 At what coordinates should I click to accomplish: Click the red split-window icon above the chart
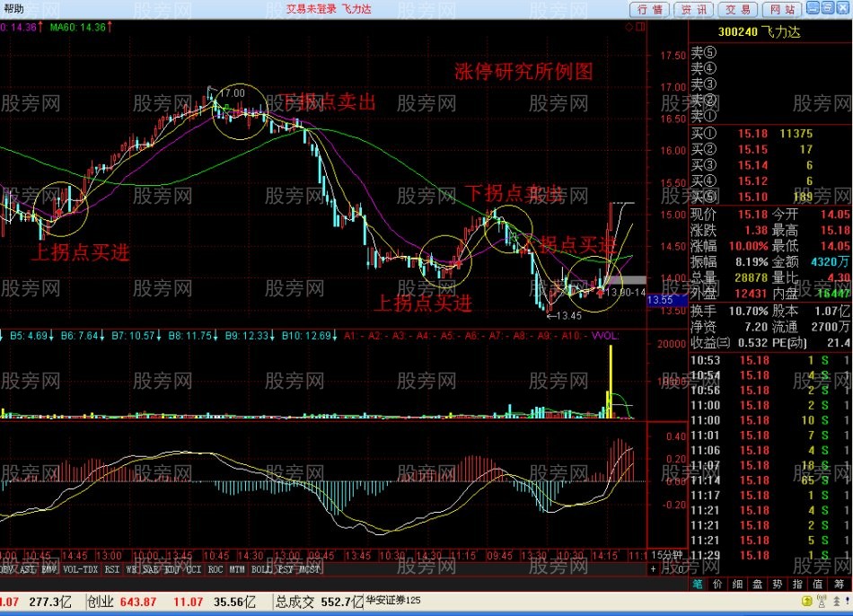(639, 27)
